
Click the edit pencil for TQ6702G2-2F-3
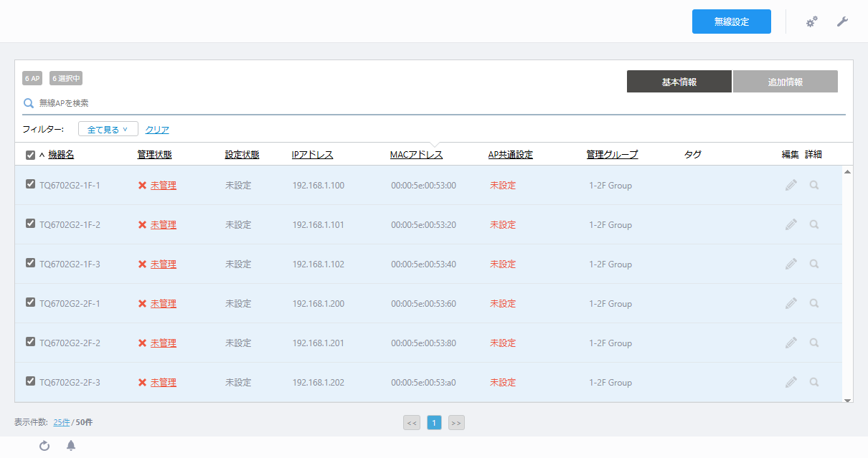(x=791, y=382)
